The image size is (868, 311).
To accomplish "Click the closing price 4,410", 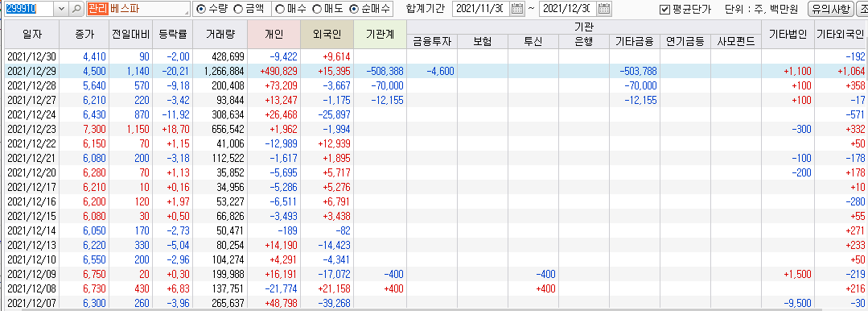I will click(x=94, y=56).
